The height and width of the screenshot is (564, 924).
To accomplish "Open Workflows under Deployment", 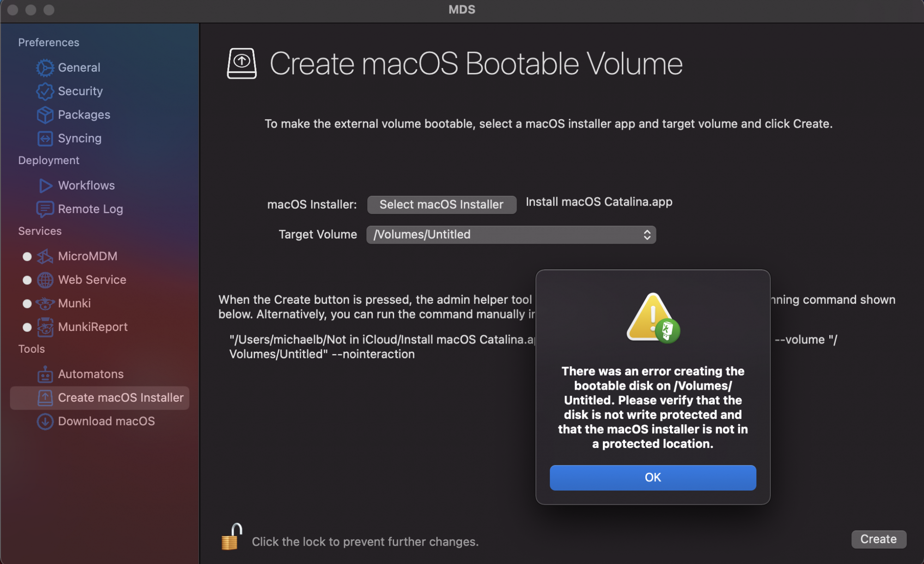I will [86, 185].
